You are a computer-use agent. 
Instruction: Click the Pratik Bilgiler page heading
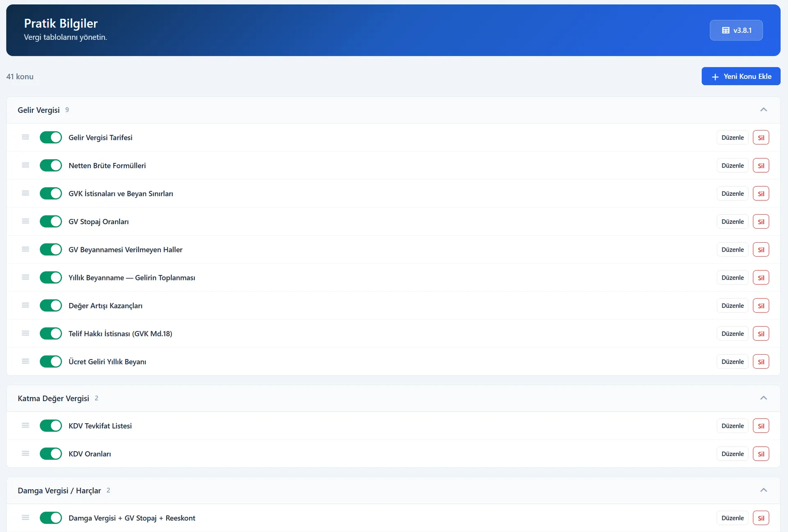click(x=61, y=23)
